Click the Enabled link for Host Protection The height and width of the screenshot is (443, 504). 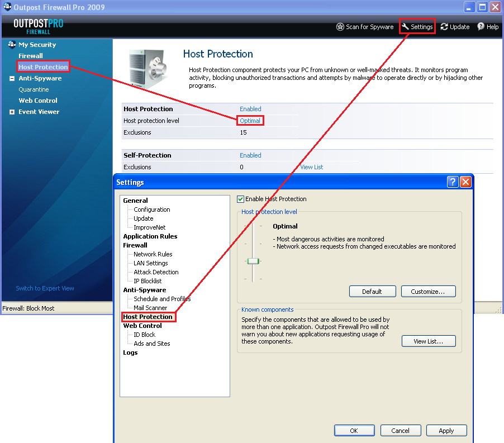(250, 109)
